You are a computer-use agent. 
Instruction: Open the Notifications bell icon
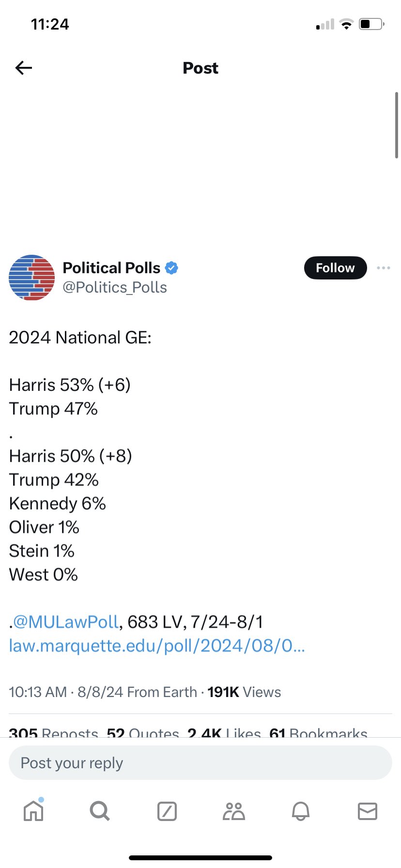pos(300,811)
